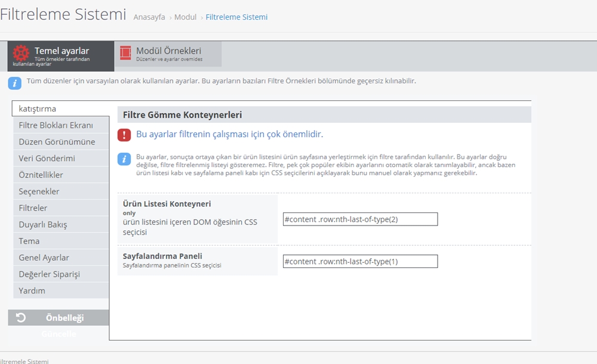
Task: Open Değerler Siparişi section
Action: click(x=61, y=274)
